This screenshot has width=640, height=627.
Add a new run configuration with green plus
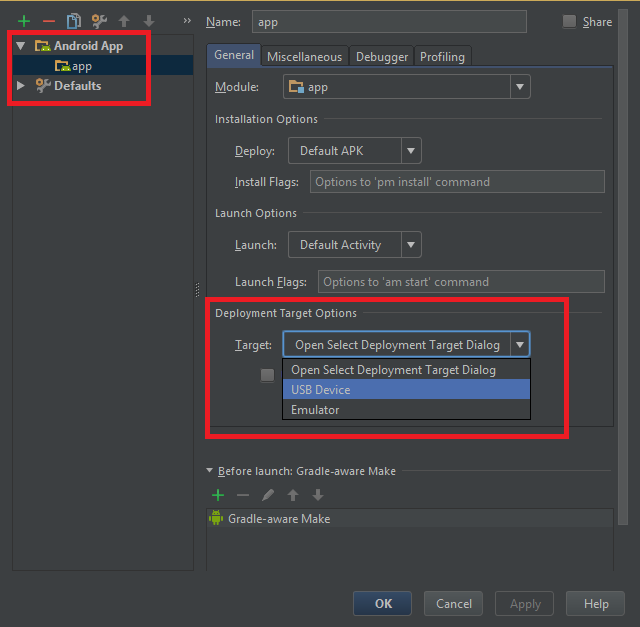pyautogui.click(x=24, y=21)
